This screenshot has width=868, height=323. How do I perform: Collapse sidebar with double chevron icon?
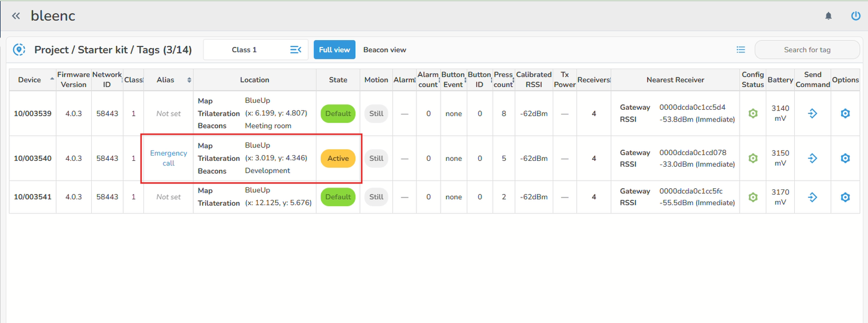tap(16, 16)
